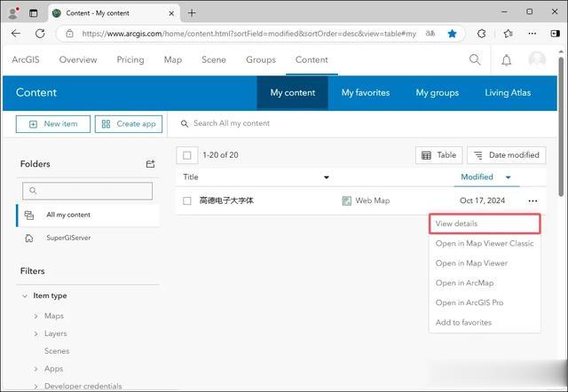Tick the select-all items checkbox
The width and height of the screenshot is (568, 392).
(187, 155)
